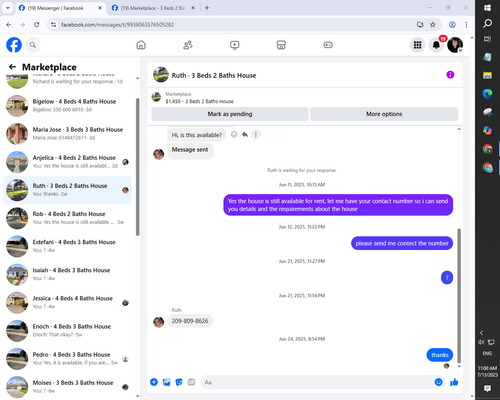
Task: Reply to 'Hi, is this available?' message
Action: 245,134
